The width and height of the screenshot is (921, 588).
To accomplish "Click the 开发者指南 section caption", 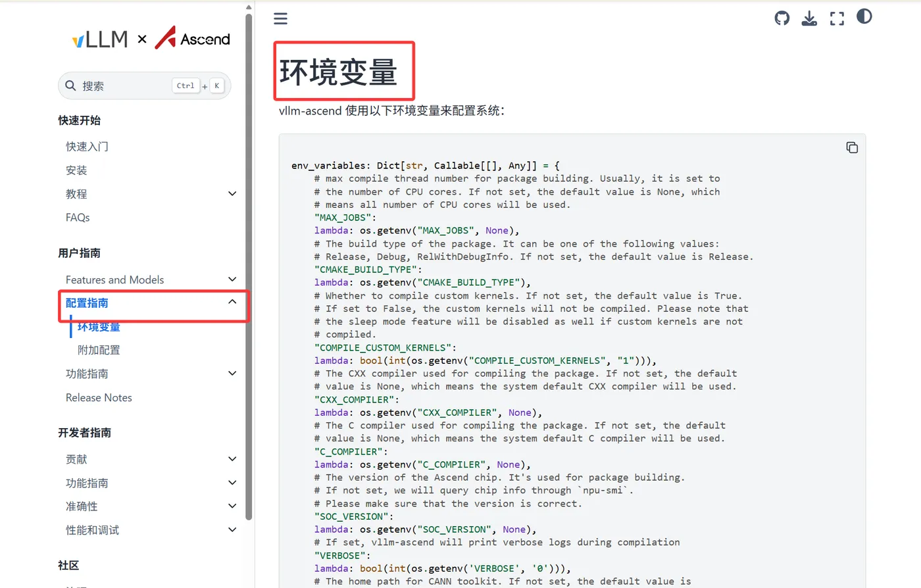I will (84, 433).
